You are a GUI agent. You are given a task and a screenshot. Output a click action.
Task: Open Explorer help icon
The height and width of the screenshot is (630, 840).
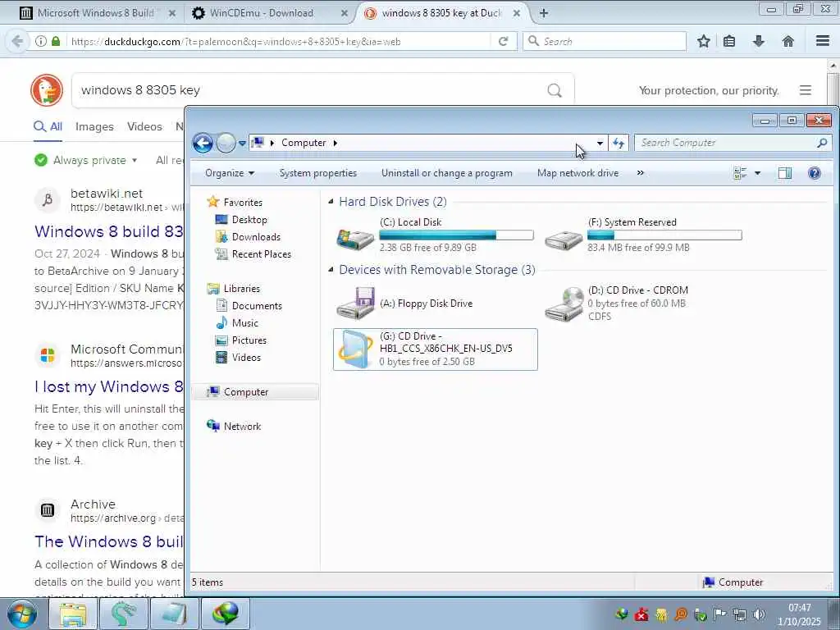815,173
